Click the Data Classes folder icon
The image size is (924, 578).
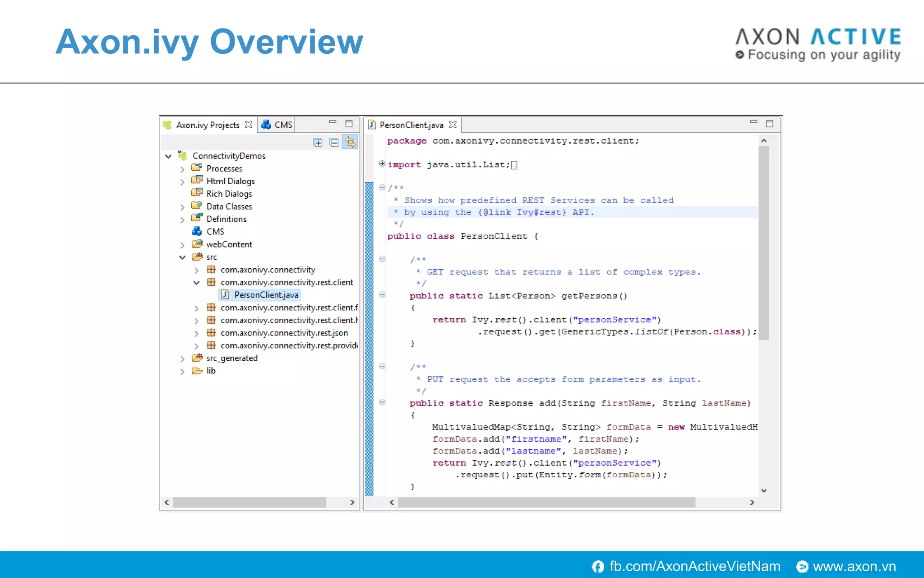click(197, 206)
